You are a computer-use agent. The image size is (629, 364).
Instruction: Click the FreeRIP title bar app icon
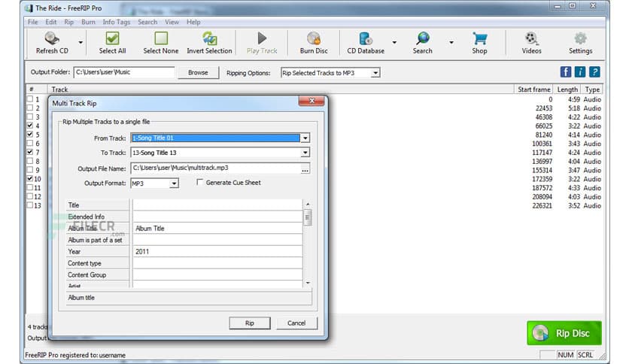pyautogui.click(x=29, y=8)
